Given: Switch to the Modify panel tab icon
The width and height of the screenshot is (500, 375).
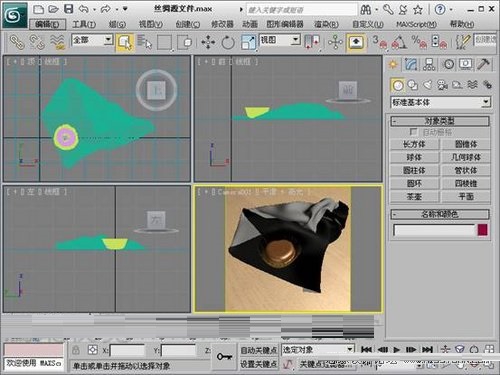Looking at the screenshot, I should [x=411, y=64].
